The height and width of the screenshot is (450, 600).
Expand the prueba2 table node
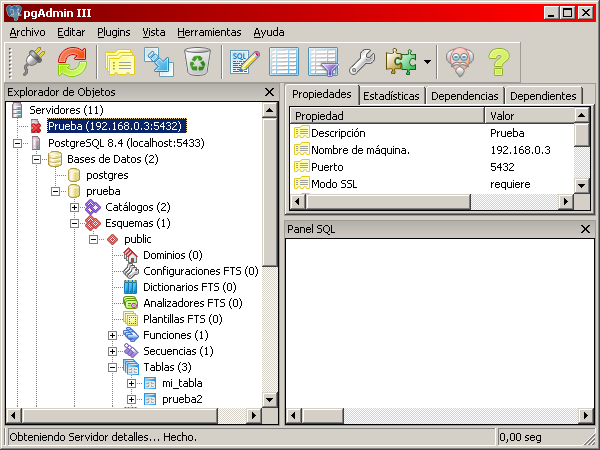[x=131, y=399]
